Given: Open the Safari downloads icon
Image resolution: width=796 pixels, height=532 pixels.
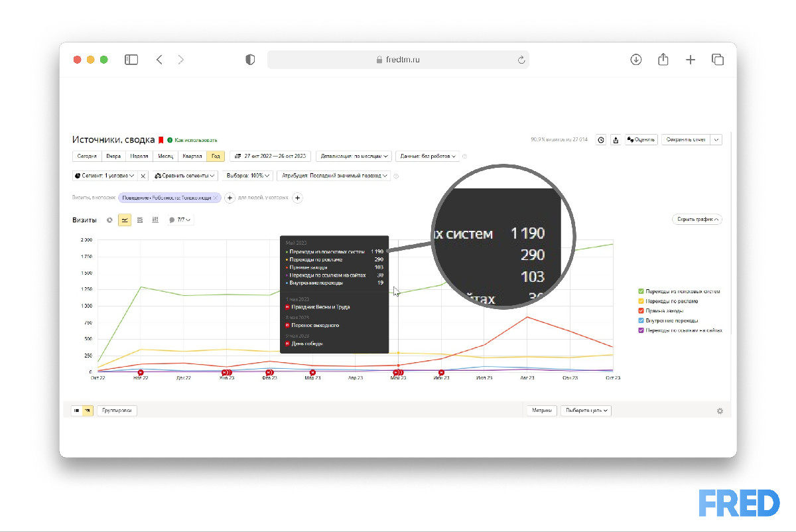Looking at the screenshot, I should (x=635, y=60).
